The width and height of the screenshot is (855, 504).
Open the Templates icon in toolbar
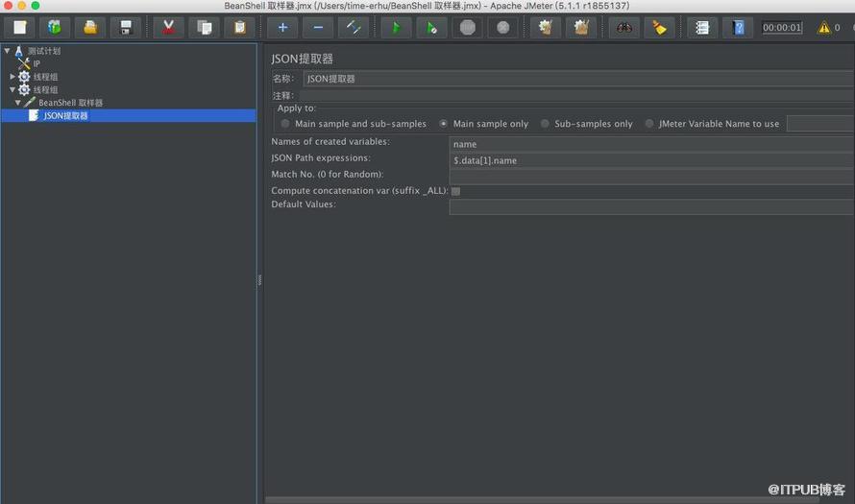coord(55,27)
